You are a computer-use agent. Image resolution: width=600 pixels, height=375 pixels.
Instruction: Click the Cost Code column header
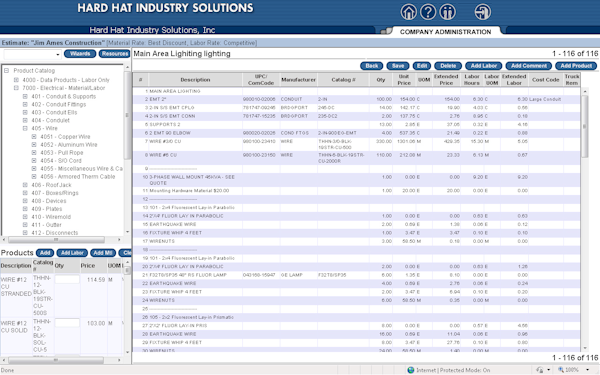tap(545, 80)
